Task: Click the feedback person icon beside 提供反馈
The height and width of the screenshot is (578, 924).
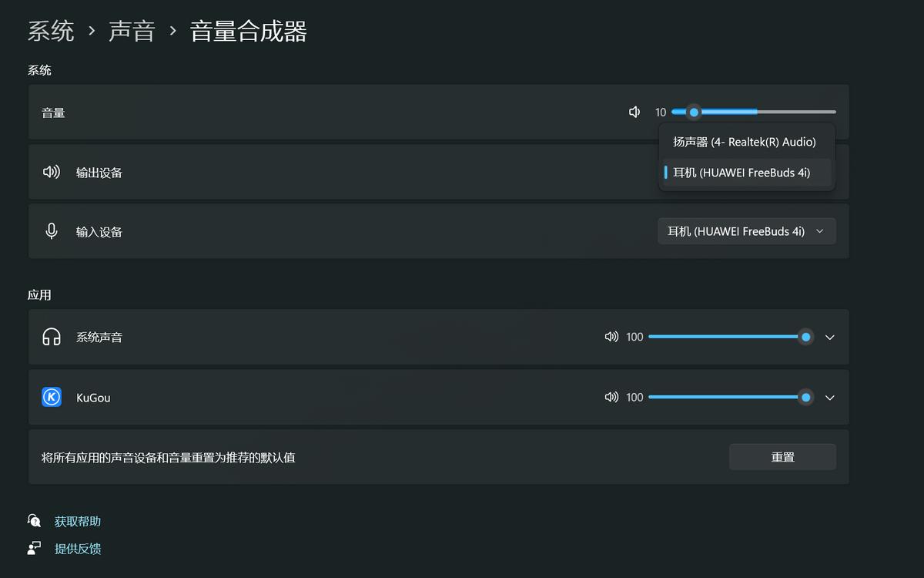Action: pyautogui.click(x=34, y=548)
